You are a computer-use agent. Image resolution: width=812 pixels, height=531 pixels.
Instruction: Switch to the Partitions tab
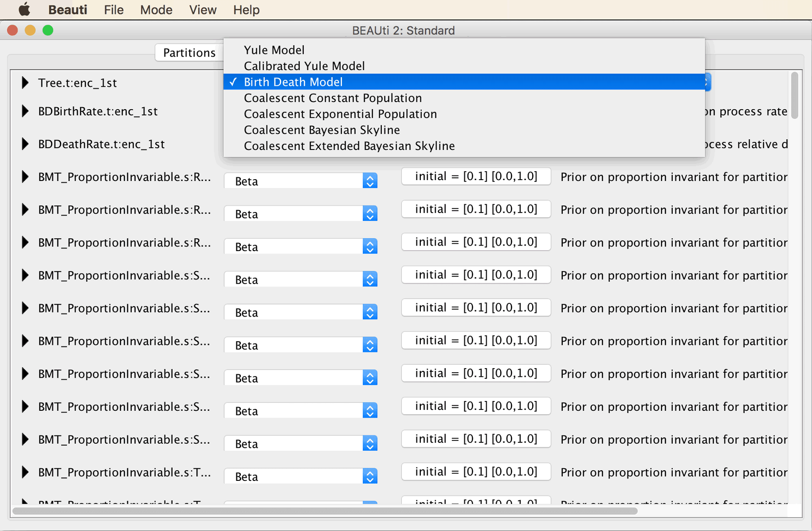coord(189,52)
